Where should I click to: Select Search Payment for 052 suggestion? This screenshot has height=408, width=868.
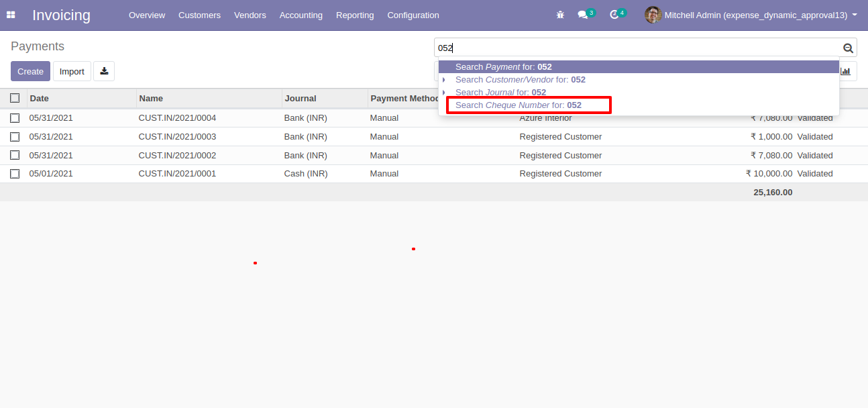[x=639, y=67]
